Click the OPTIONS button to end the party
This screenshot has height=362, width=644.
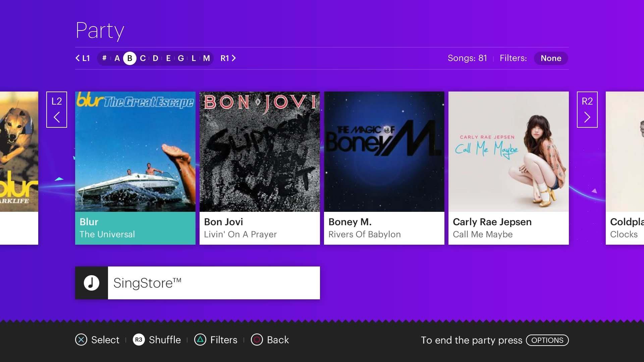coord(547,340)
